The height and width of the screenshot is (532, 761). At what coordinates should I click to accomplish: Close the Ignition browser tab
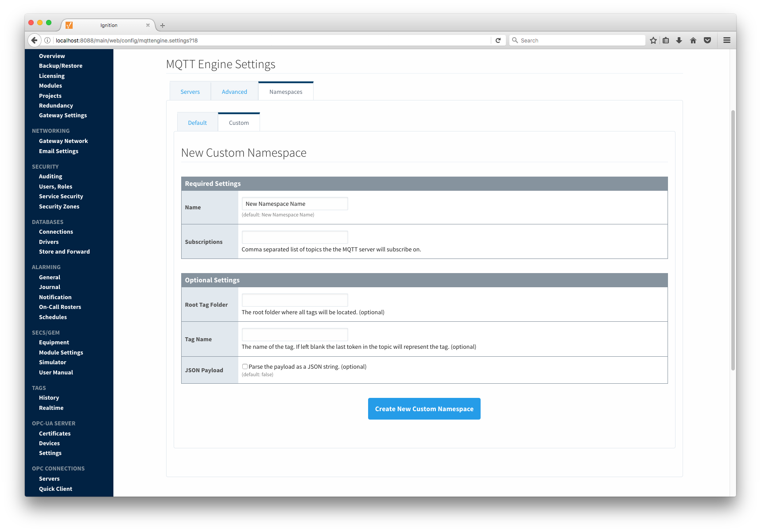pos(148,25)
